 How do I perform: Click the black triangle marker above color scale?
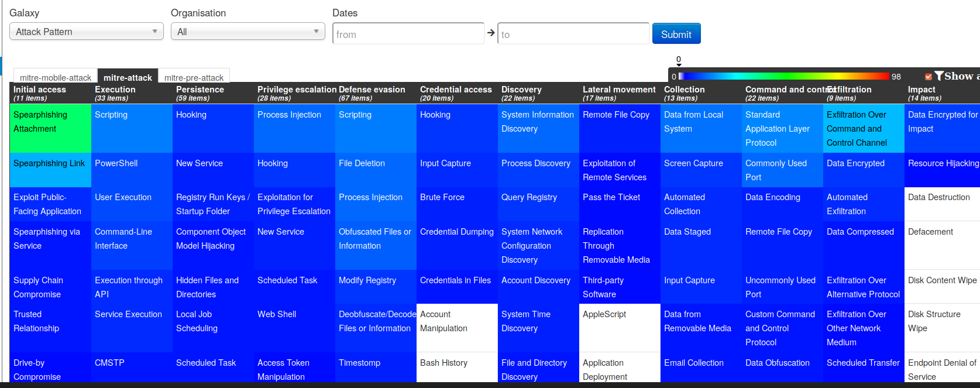679,66
